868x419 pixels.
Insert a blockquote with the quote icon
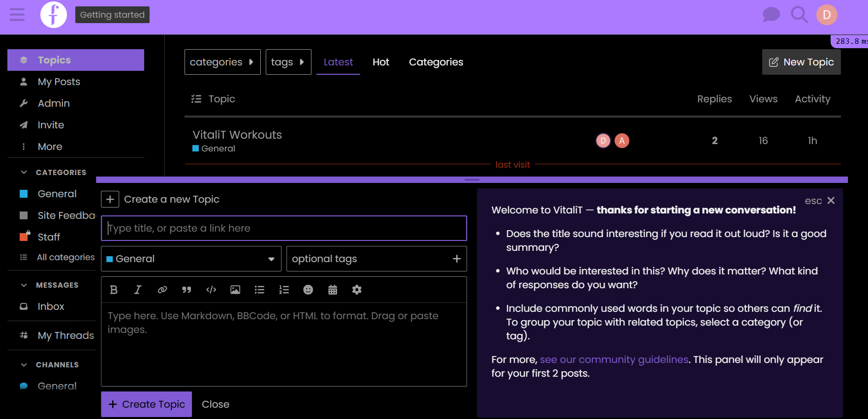point(186,290)
